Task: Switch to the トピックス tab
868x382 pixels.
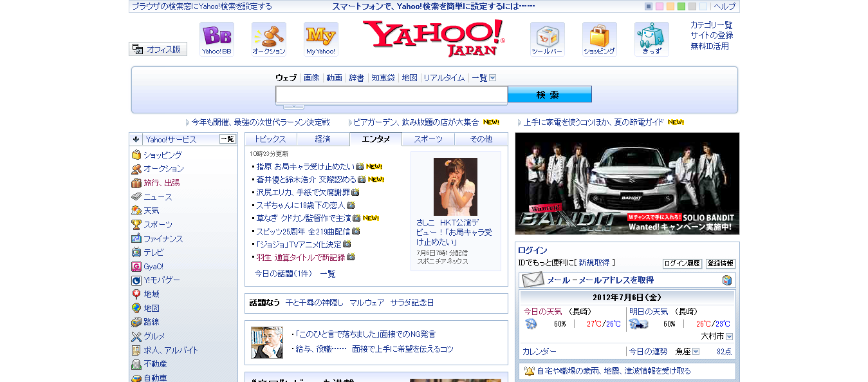Action: (x=271, y=139)
